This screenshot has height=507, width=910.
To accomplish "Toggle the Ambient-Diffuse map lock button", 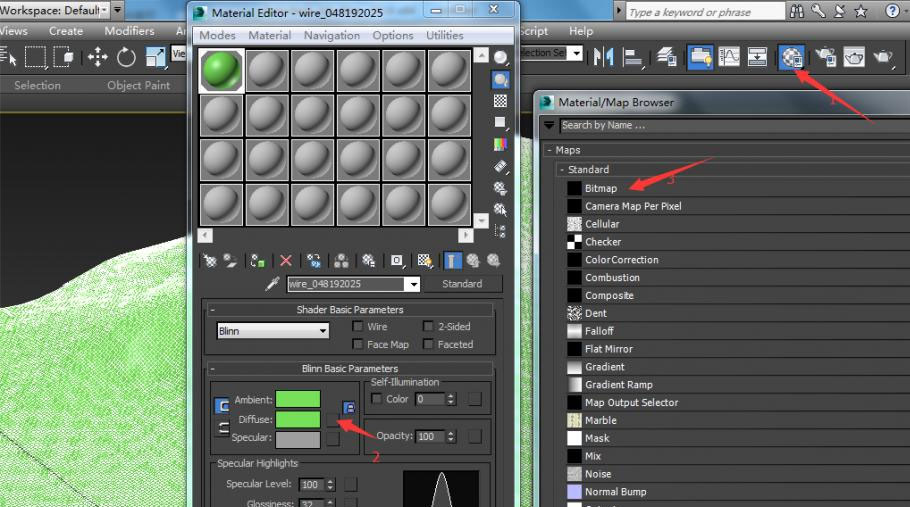I will pos(348,408).
